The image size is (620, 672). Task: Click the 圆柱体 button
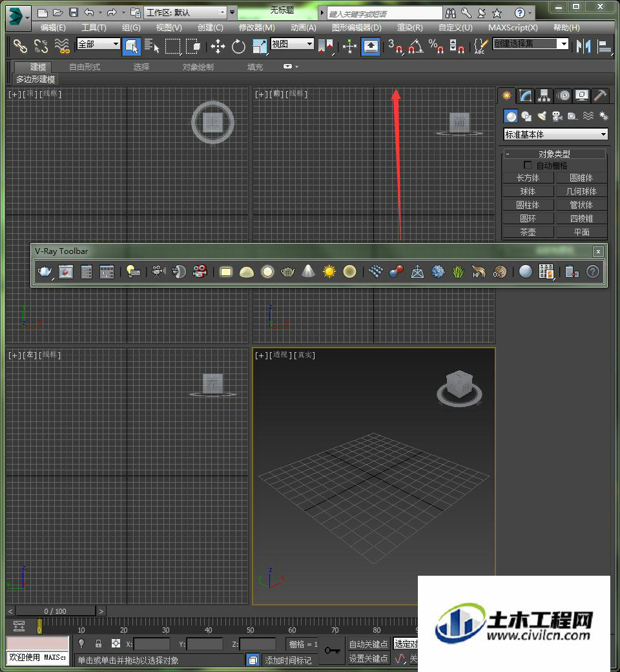[x=528, y=205]
